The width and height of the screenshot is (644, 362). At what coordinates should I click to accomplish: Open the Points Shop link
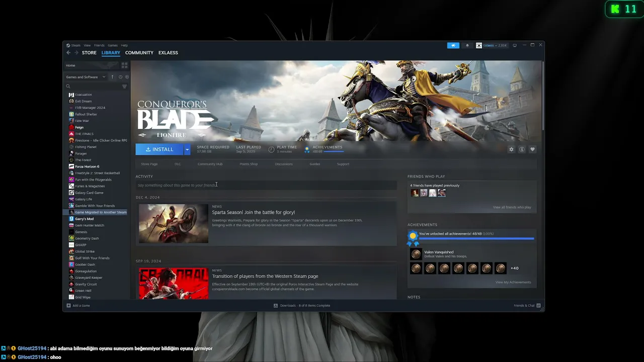point(249,164)
